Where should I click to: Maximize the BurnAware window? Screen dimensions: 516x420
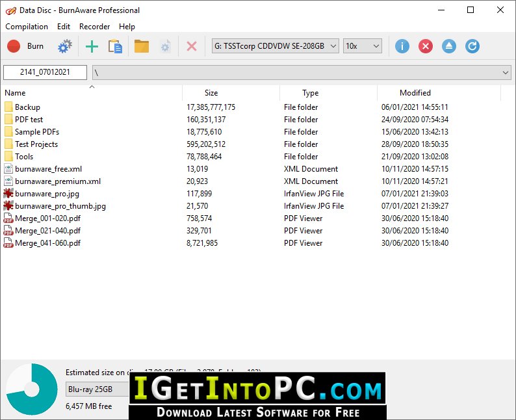point(471,10)
